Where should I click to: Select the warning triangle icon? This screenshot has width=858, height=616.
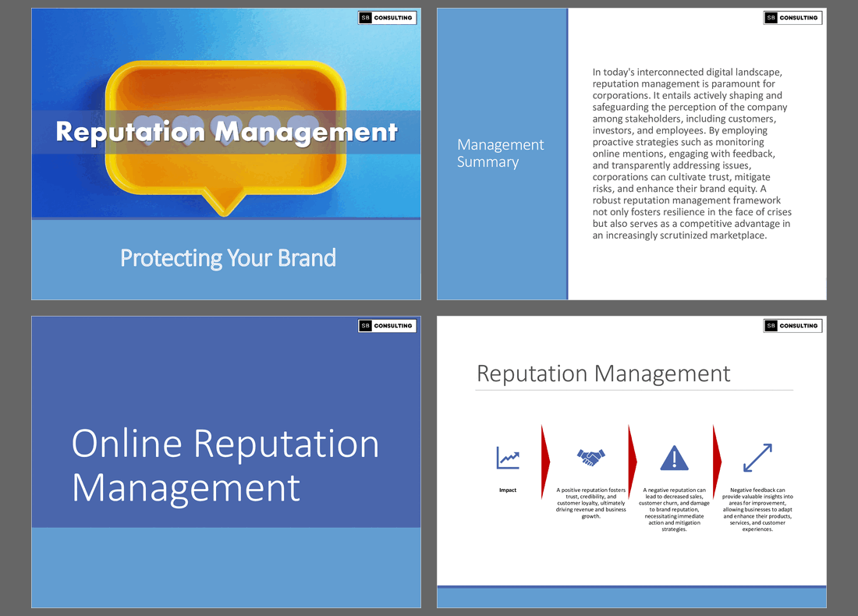(x=674, y=459)
